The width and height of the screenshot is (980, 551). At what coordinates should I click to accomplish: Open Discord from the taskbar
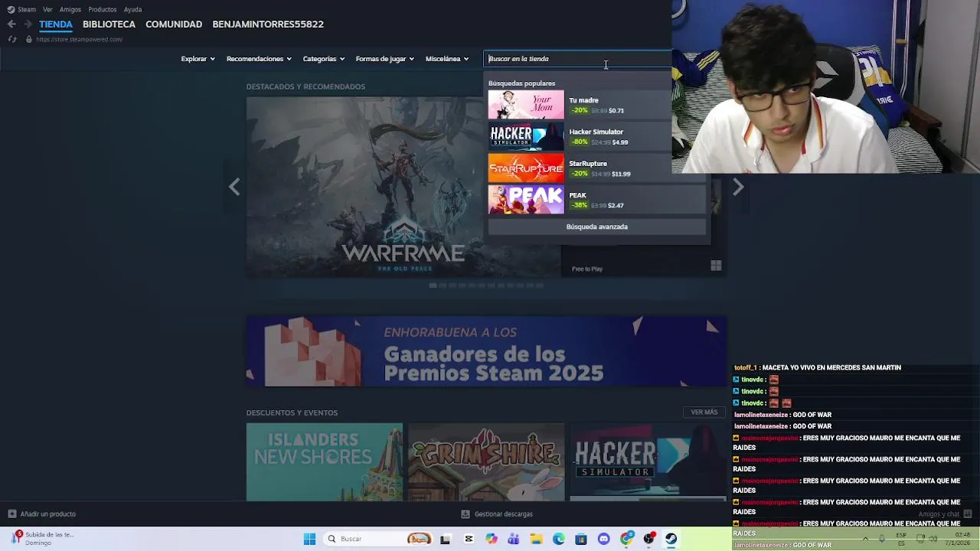click(603, 539)
